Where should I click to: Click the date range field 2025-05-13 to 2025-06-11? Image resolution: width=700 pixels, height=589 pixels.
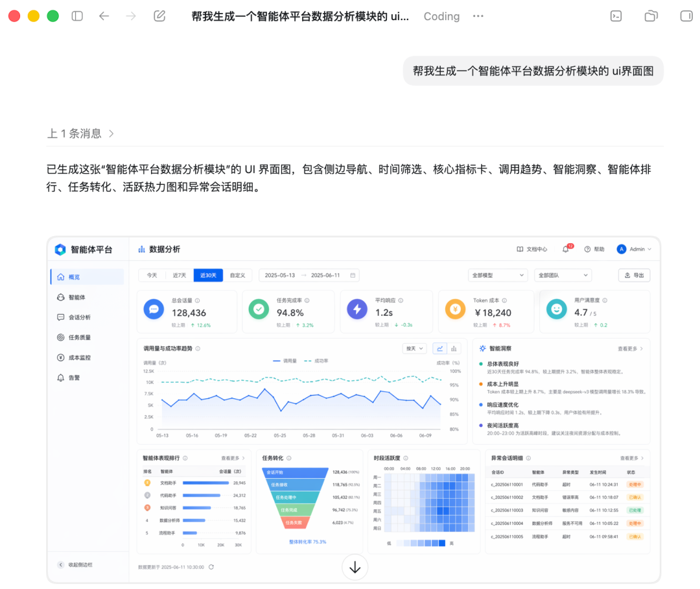[309, 275]
